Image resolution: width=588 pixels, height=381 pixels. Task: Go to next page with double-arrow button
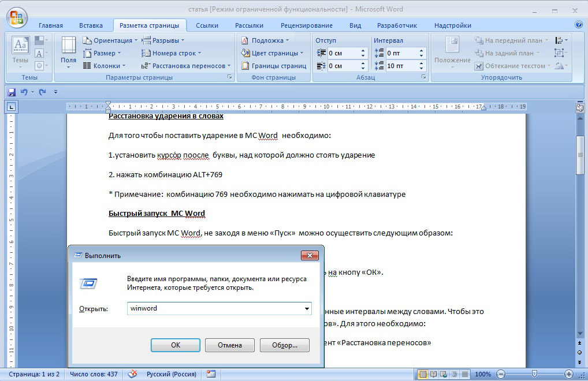pyautogui.click(x=580, y=362)
